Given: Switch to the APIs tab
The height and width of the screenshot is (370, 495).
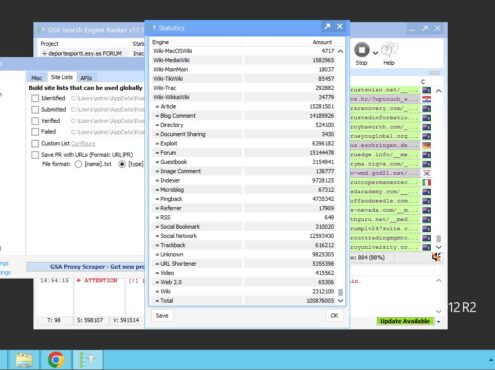Looking at the screenshot, I should (86, 78).
